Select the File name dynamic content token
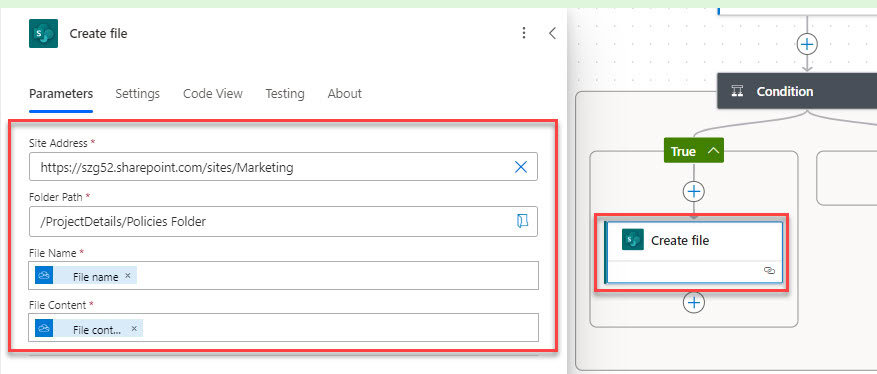877x374 pixels. [x=85, y=276]
